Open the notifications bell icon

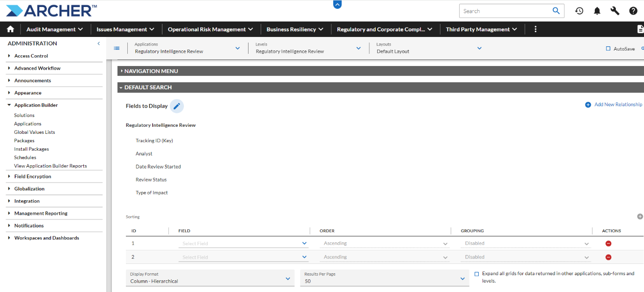click(597, 11)
